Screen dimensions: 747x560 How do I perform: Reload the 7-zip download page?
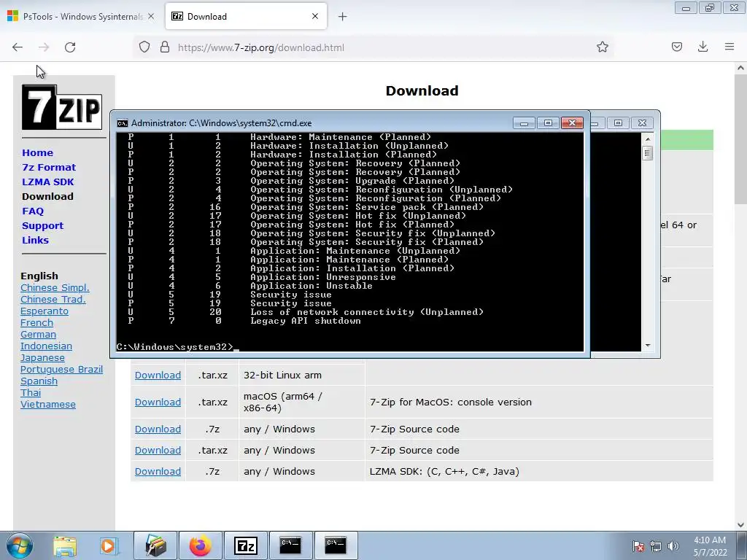point(70,47)
